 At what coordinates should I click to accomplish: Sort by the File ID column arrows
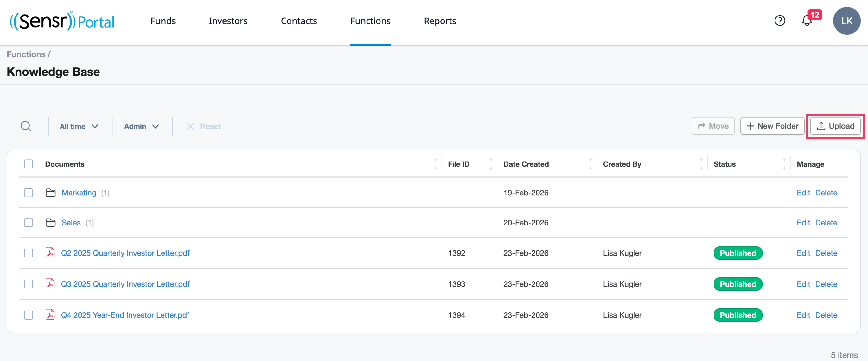tap(491, 164)
